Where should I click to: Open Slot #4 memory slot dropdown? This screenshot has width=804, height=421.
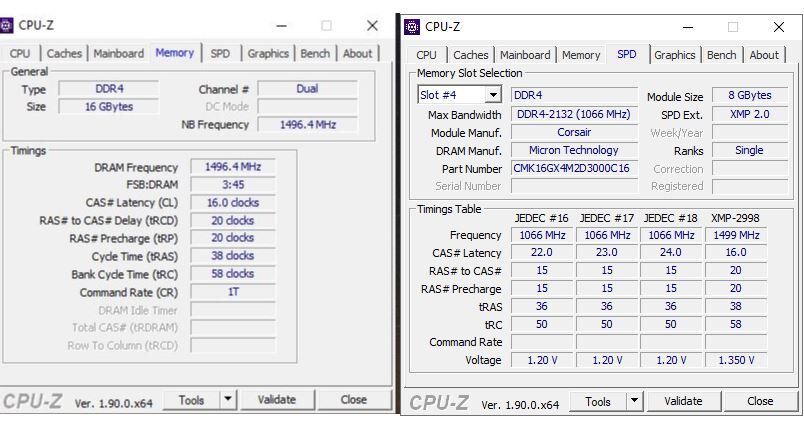(493, 95)
